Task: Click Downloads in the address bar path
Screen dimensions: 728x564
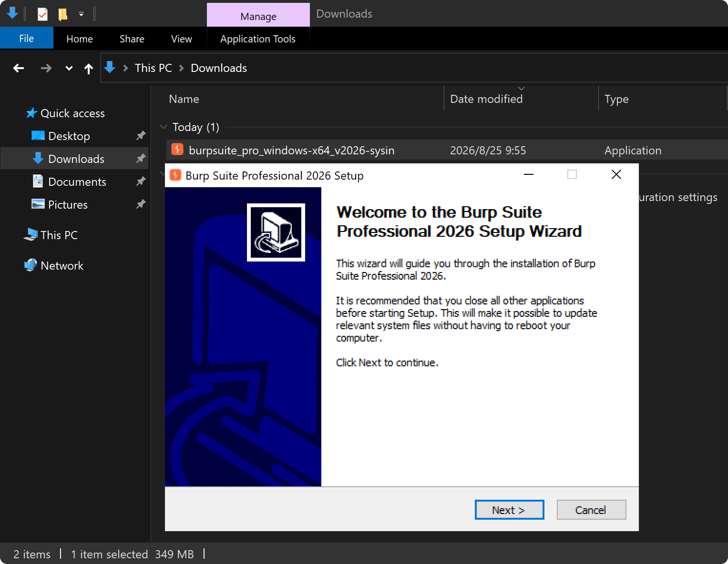Action: click(219, 68)
